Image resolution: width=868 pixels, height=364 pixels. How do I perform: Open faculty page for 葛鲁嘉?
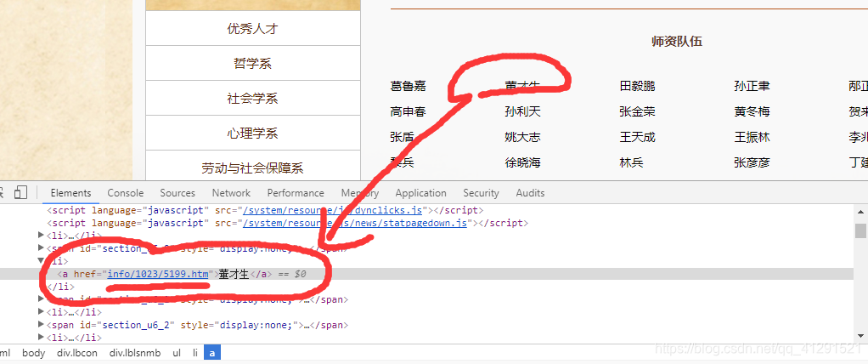[408, 86]
